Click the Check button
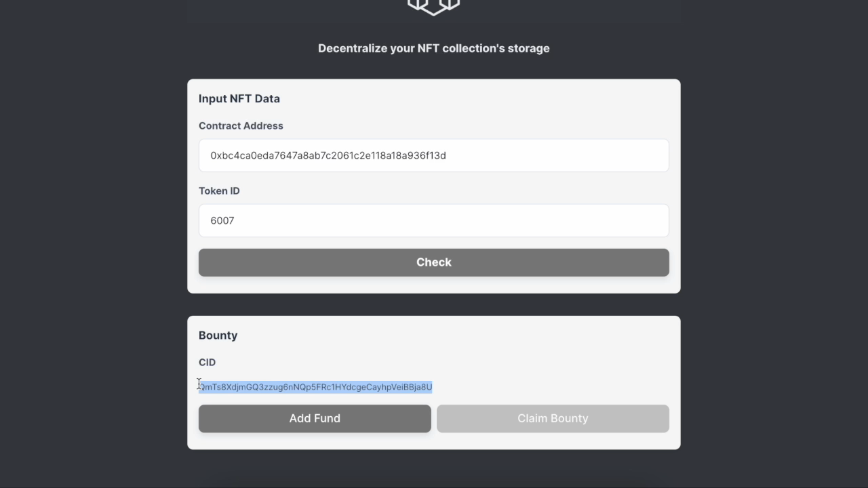This screenshot has height=488, width=868. coord(434,262)
